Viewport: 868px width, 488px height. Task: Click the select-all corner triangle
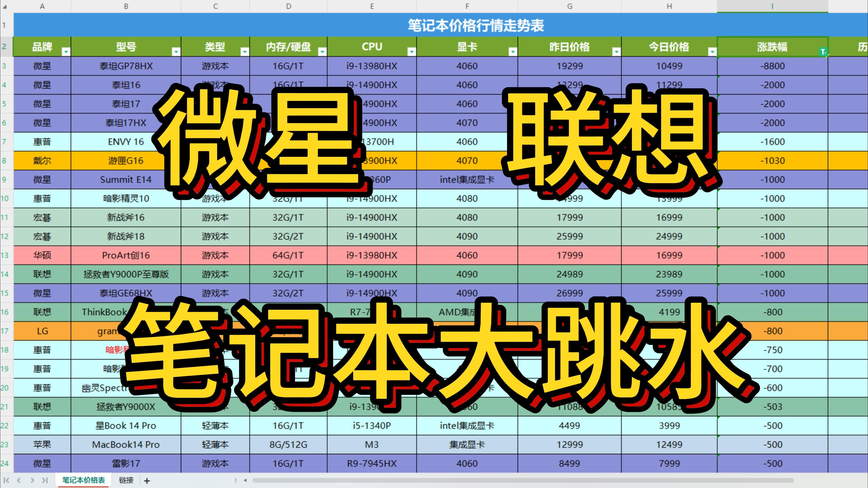[x=5, y=6]
